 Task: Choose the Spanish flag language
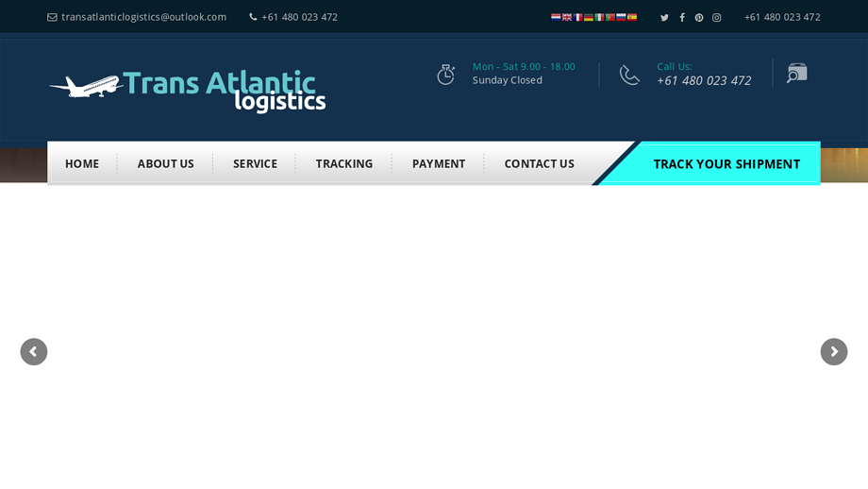tap(632, 17)
